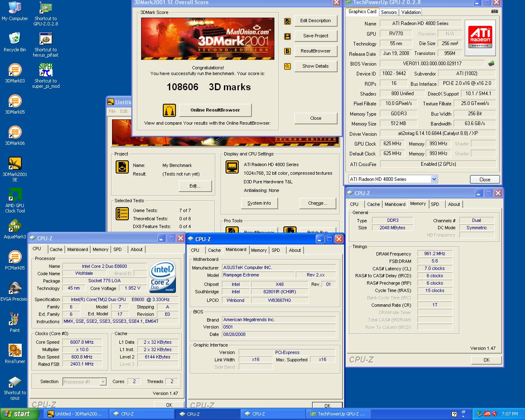Viewport: 525px width, 420px height.
Task: Click Online ResultBrowser button
Action: click(215, 110)
